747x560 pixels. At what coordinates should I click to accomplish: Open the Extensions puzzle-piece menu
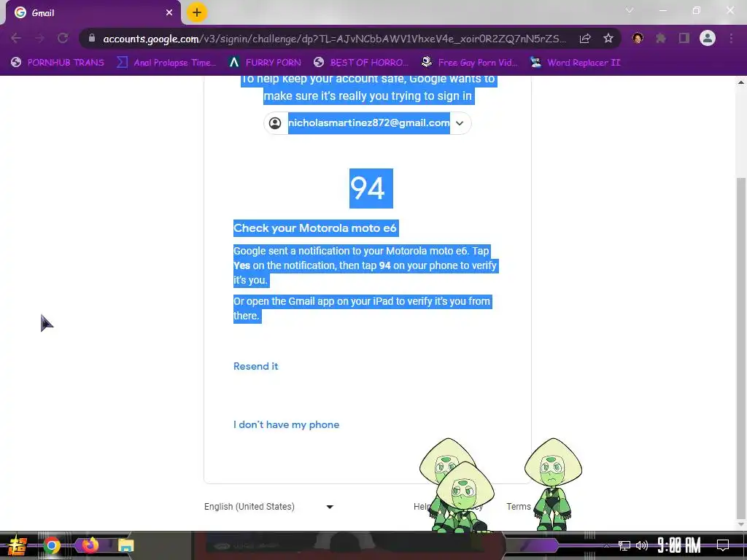(x=661, y=38)
